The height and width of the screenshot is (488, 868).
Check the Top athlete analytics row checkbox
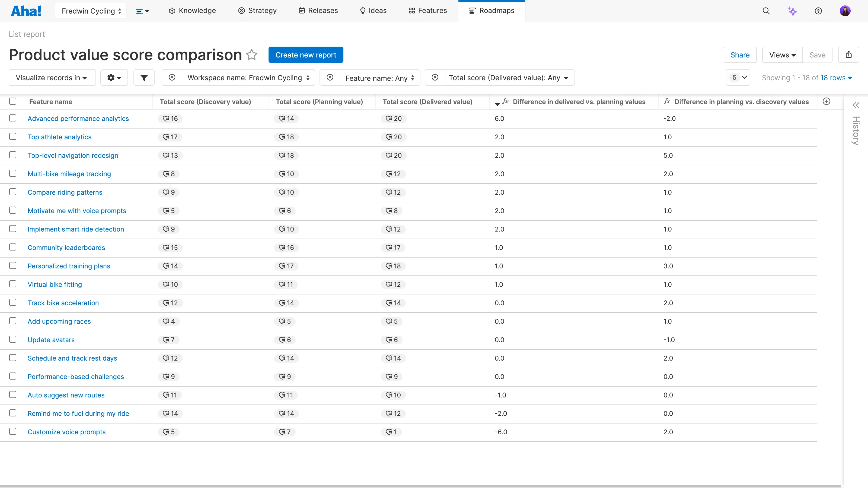click(x=13, y=136)
